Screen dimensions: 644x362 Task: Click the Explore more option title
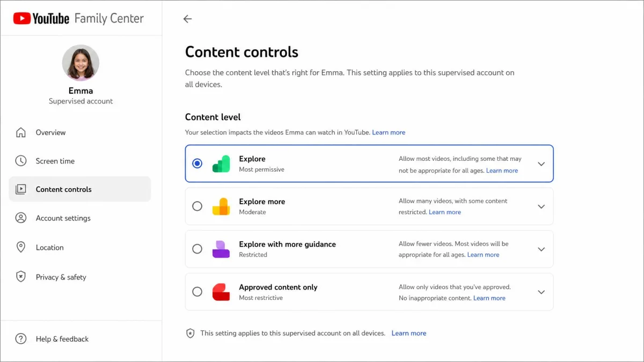pos(262,202)
